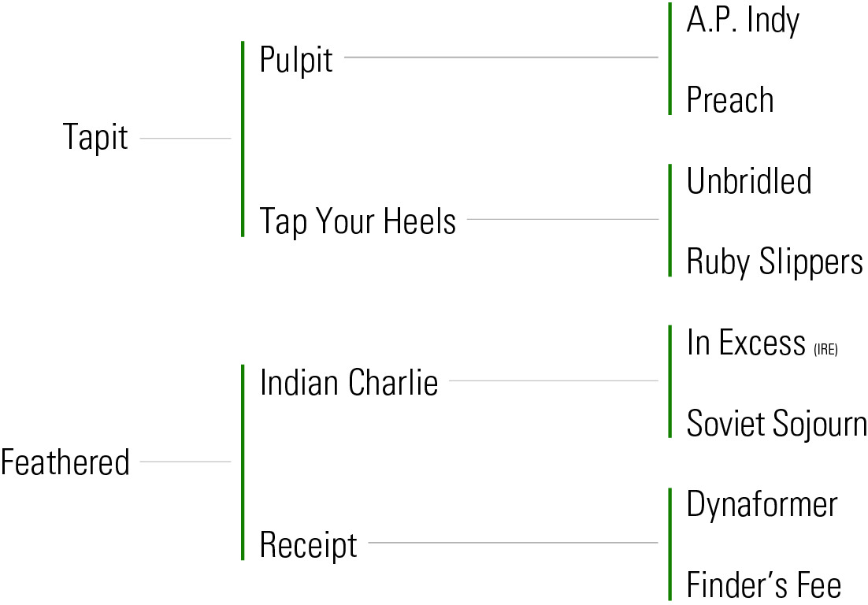Open Pulpit in the pedigree tree
The width and height of the screenshot is (868, 605).
coord(296,59)
